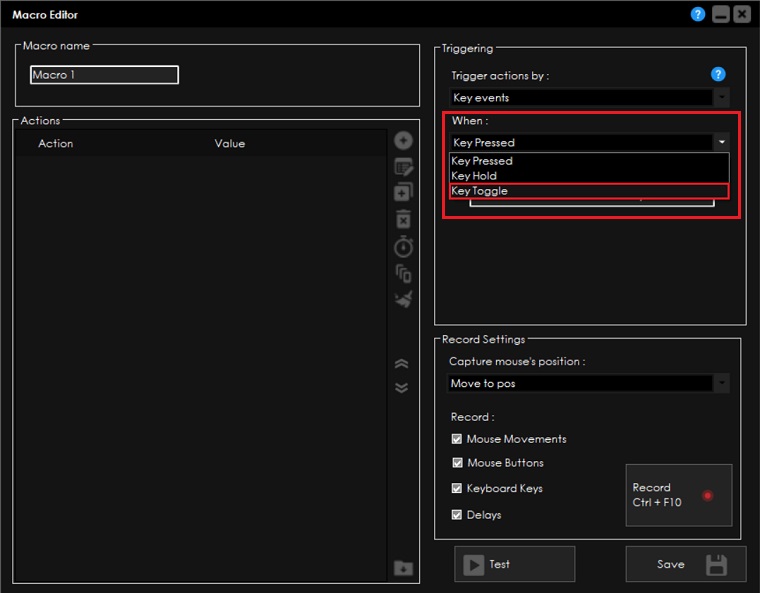Click the Mouse Movements label
Viewport: 760px width, 593px height.
click(517, 439)
